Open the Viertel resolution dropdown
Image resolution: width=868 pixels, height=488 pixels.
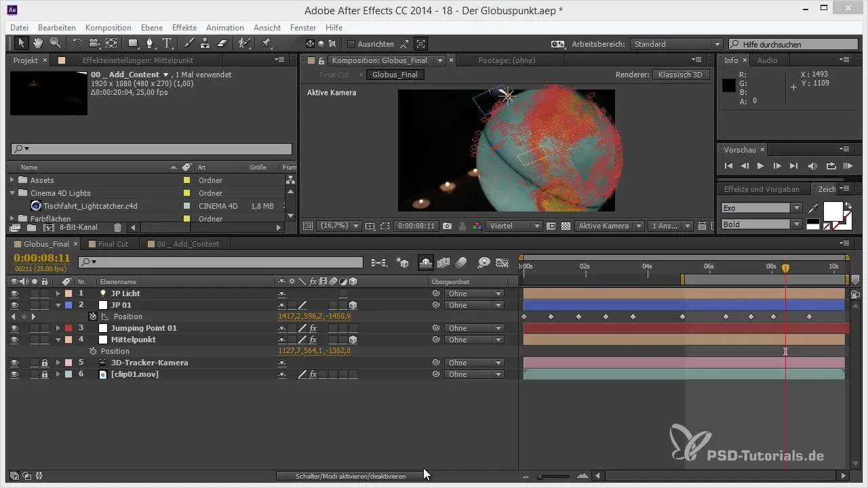point(515,226)
